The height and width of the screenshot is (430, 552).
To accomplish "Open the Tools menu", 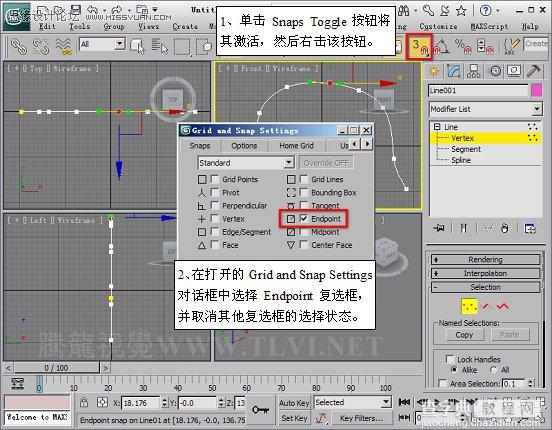I will click(x=79, y=26).
